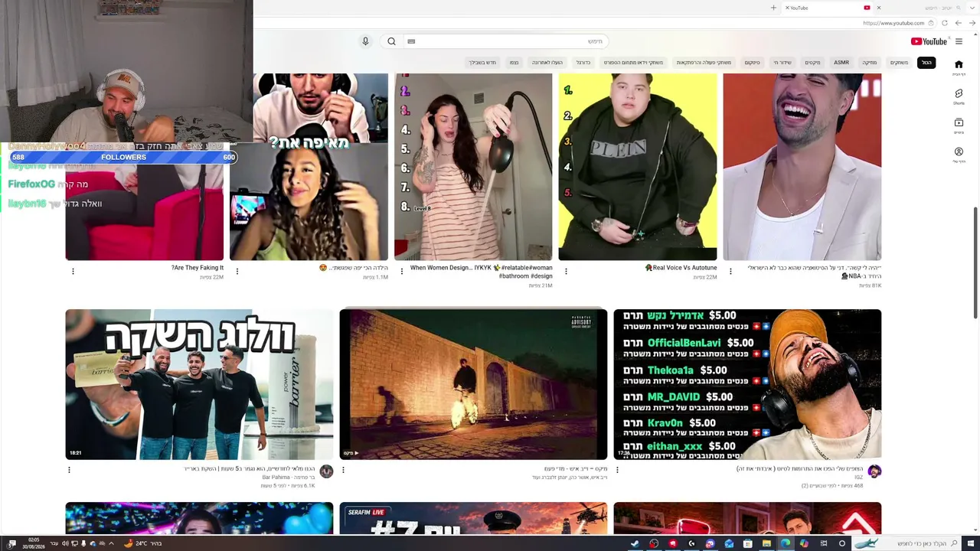Select the חדש בשבילך filter chip
Image resolution: width=980 pixels, height=551 pixels.
pos(482,63)
